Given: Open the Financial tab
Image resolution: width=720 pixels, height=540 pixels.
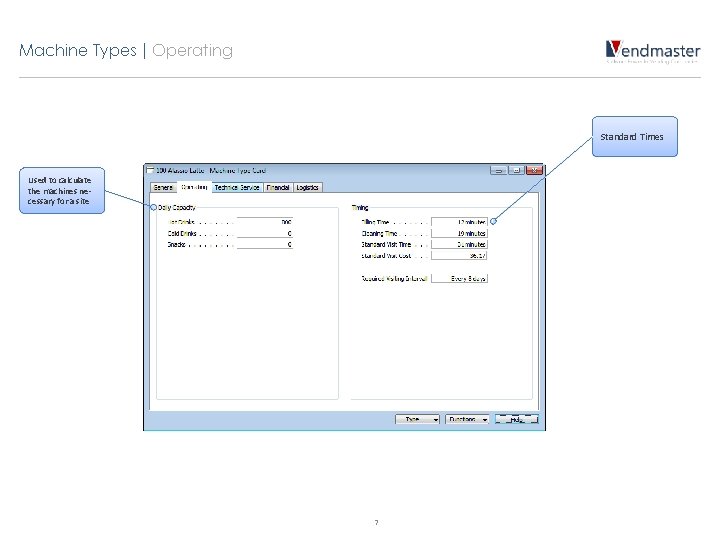Looking at the screenshot, I should click(x=278, y=187).
